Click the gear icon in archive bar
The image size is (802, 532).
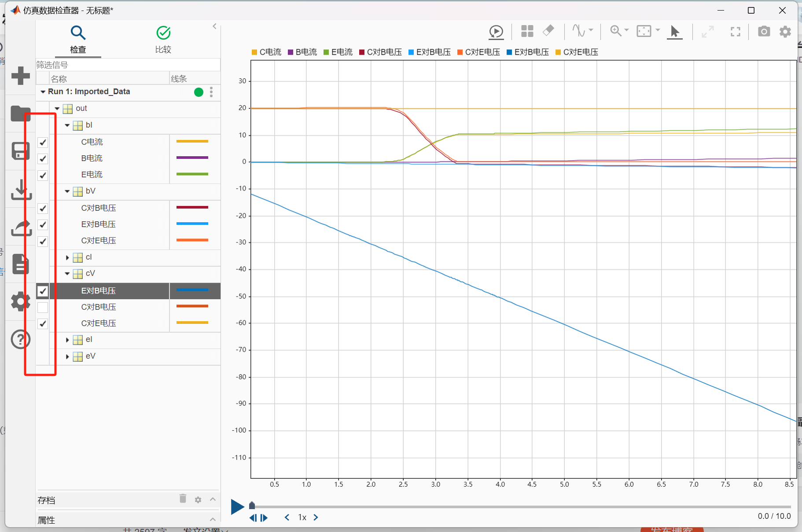[x=198, y=500]
